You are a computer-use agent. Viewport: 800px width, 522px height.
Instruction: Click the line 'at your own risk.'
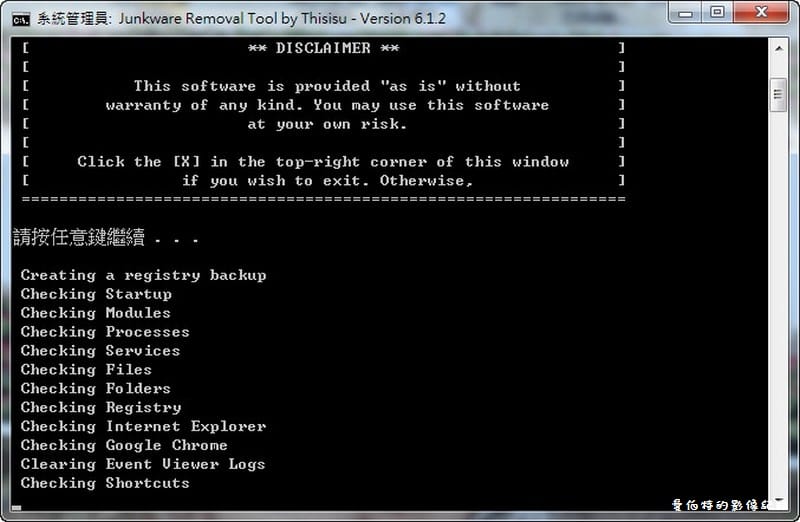point(327,124)
